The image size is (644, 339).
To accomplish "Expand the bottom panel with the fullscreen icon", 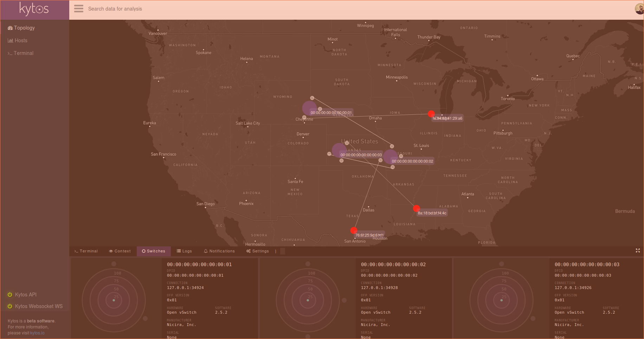I will tap(638, 251).
